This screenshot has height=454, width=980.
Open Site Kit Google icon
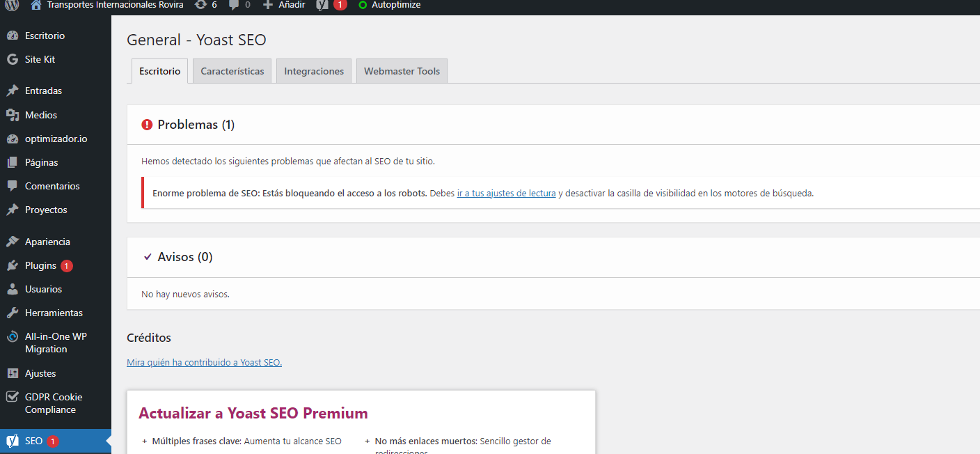(12, 59)
